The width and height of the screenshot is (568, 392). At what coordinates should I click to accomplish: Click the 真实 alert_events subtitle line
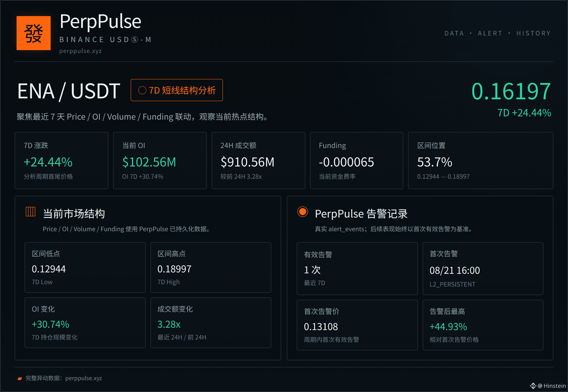pos(394,229)
